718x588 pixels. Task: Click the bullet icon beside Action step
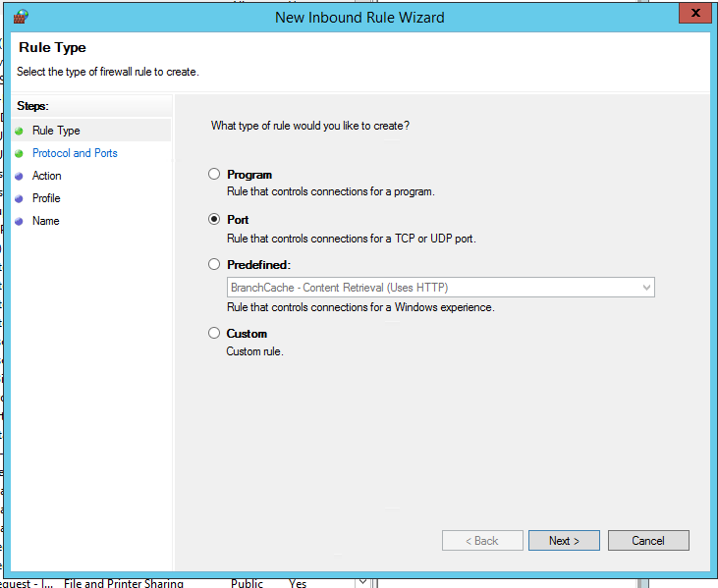(x=19, y=177)
